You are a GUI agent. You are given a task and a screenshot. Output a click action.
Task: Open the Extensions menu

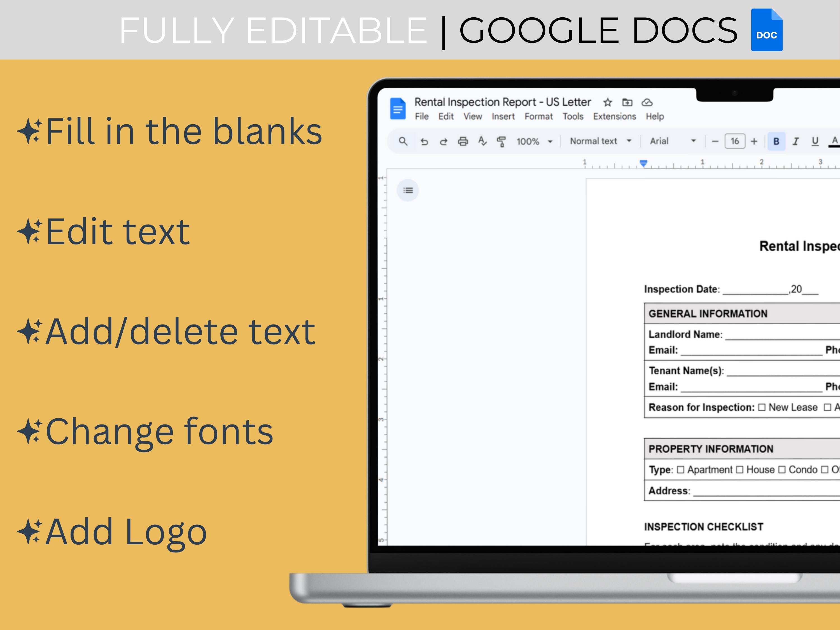[x=614, y=116]
